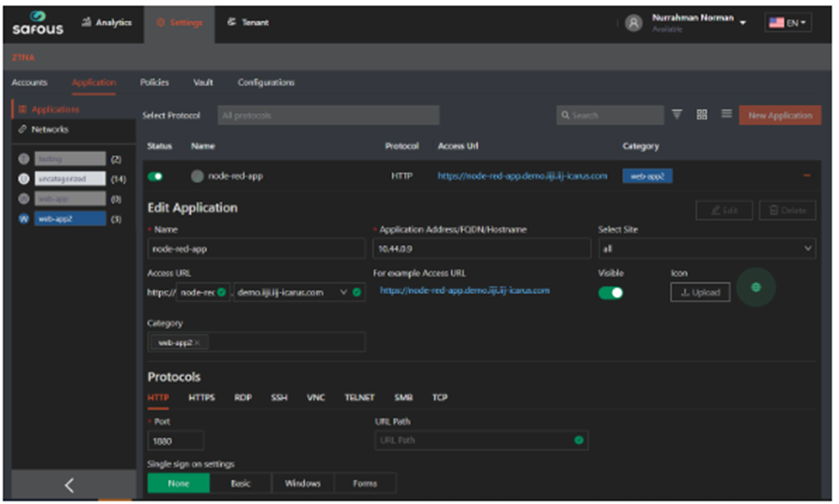
Task: Click the node-red-app row icon
Action: (x=197, y=176)
